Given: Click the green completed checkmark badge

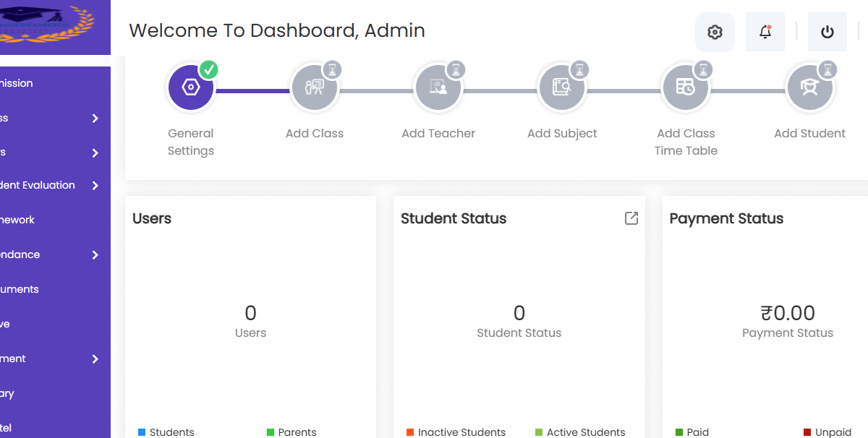Looking at the screenshot, I should (x=208, y=70).
